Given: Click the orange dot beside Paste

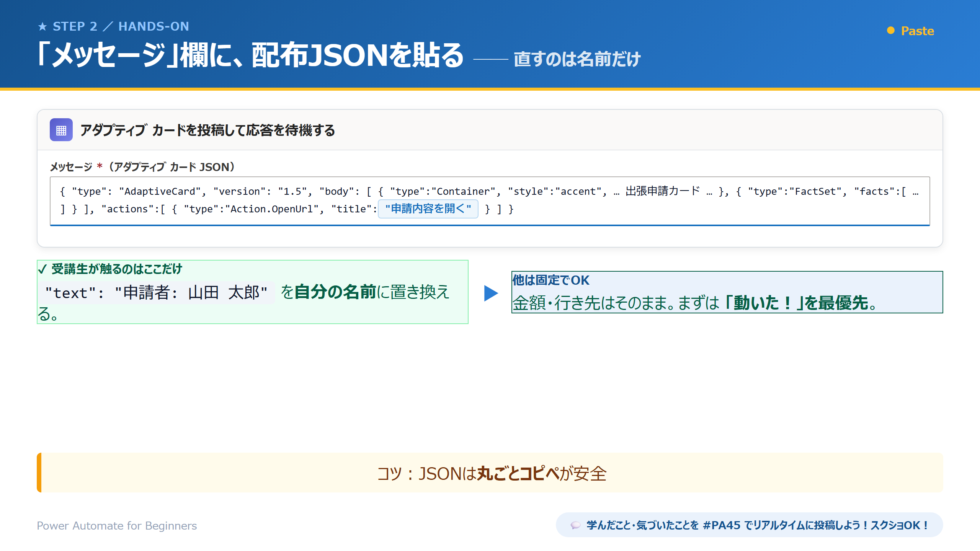Looking at the screenshot, I should point(891,31).
